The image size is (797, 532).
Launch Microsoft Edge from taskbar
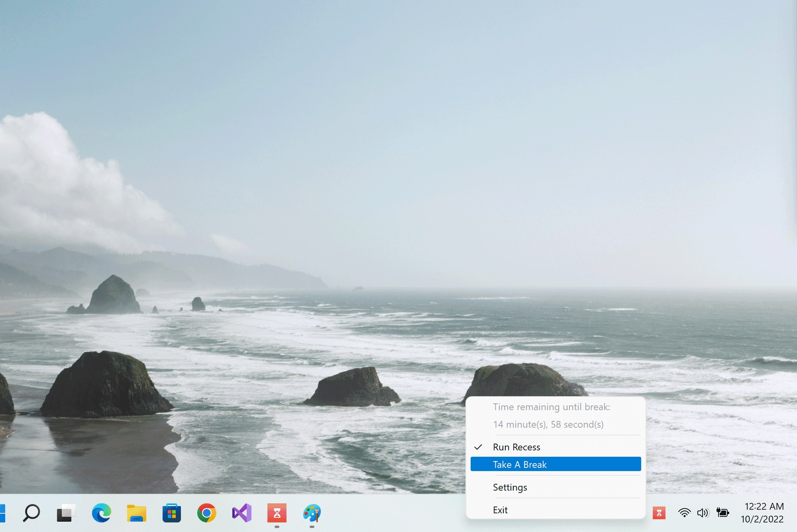101,513
